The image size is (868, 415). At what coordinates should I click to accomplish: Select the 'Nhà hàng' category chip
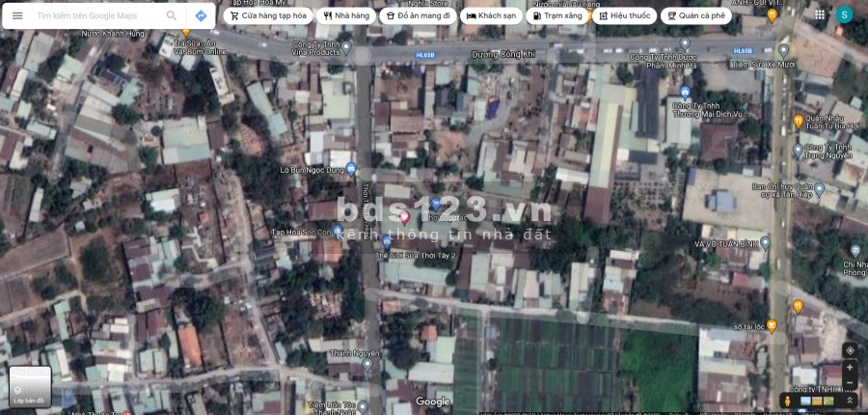pyautogui.click(x=346, y=15)
